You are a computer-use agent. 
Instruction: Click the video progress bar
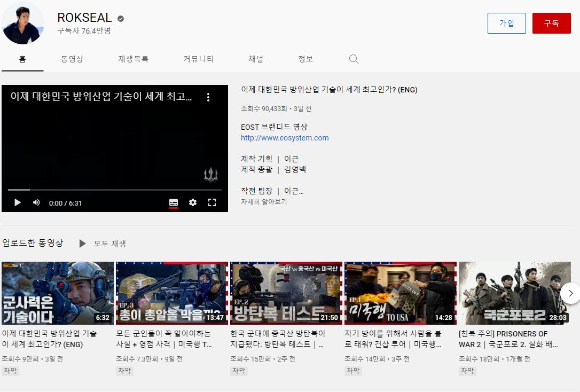point(114,190)
